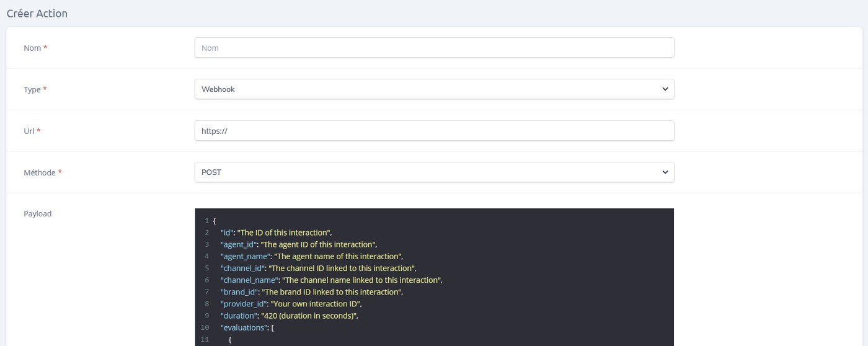
Task: Click the Url field label
Action: (x=29, y=131)
